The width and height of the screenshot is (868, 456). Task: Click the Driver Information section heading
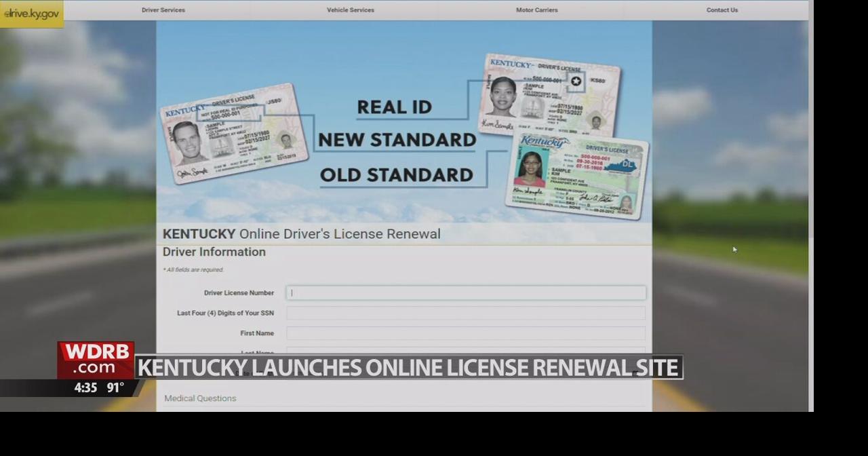click(214, 252)
